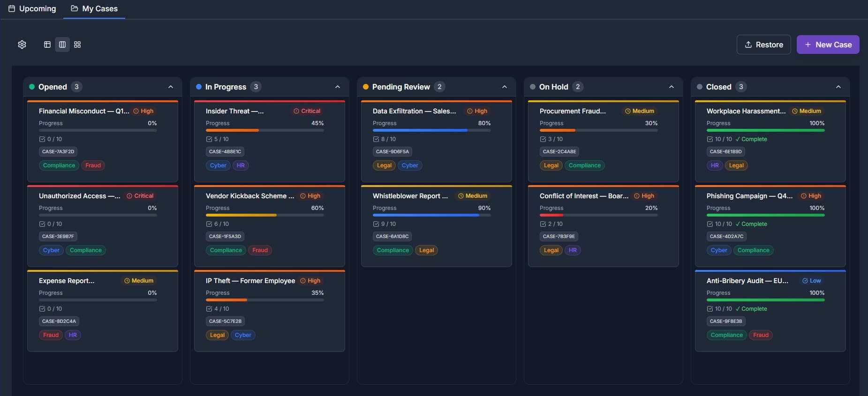Click the checklist icon on Vendor Kickback Scheme
The image size is (868, 396).
point(209,224)
